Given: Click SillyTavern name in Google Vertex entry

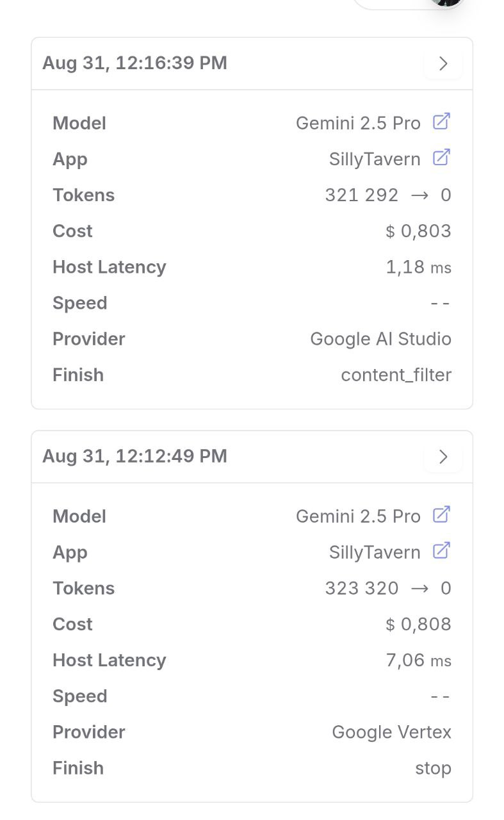Looking at the screenshot, I should (375, 552).
